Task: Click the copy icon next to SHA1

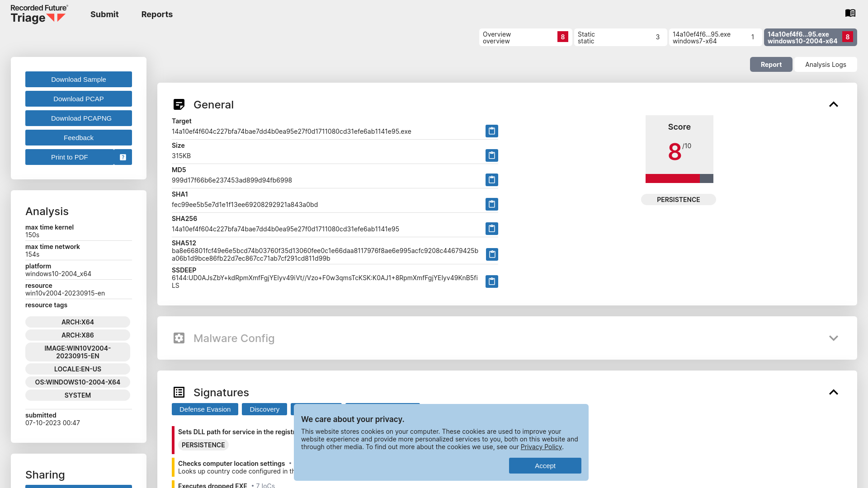Action: (492, 204)
